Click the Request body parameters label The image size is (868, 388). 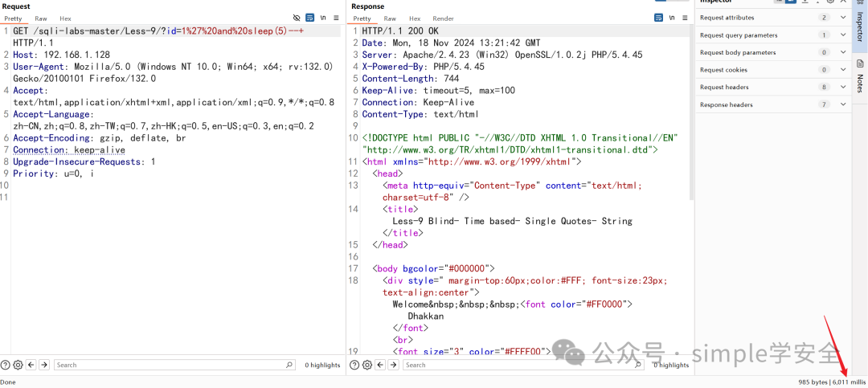(x=738, y=52)
